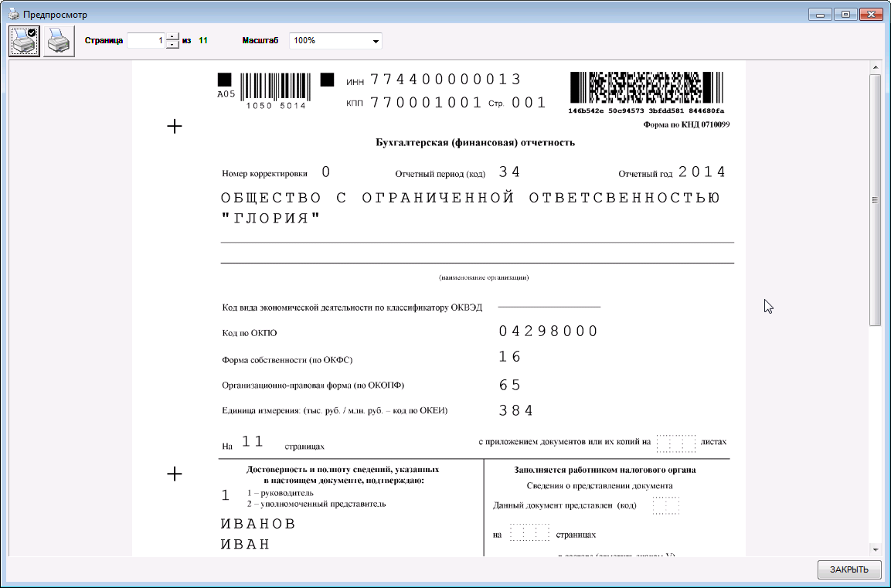Click the Предпросмотр title bar printer icon
Image resolution: width=891 pixels, height=588 pixels.
pos(14,14)
